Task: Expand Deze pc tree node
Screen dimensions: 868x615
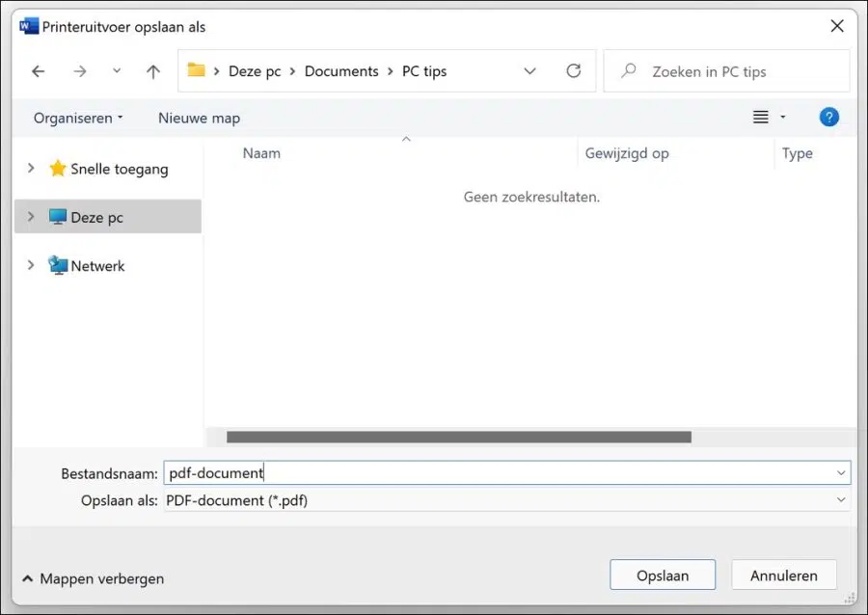Action: pyautogui.click(x=31, y=217)
